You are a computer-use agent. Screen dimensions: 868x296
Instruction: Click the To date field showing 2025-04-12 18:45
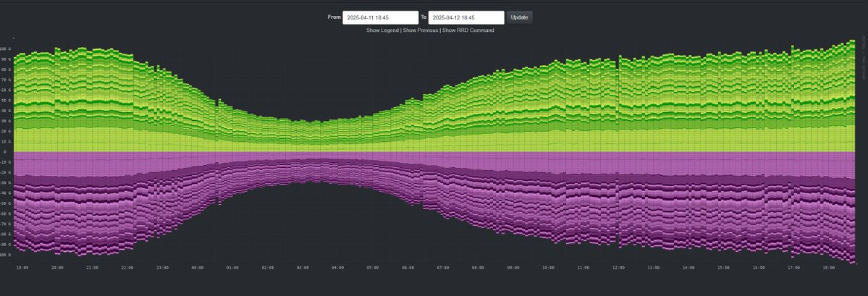pyautogui.click(x=466, y=17)
